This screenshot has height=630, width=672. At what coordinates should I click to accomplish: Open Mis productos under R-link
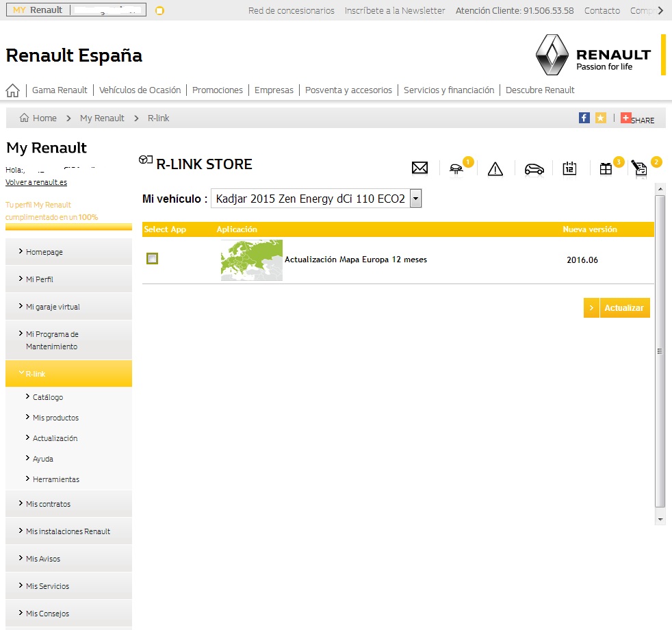click(55, 418)
